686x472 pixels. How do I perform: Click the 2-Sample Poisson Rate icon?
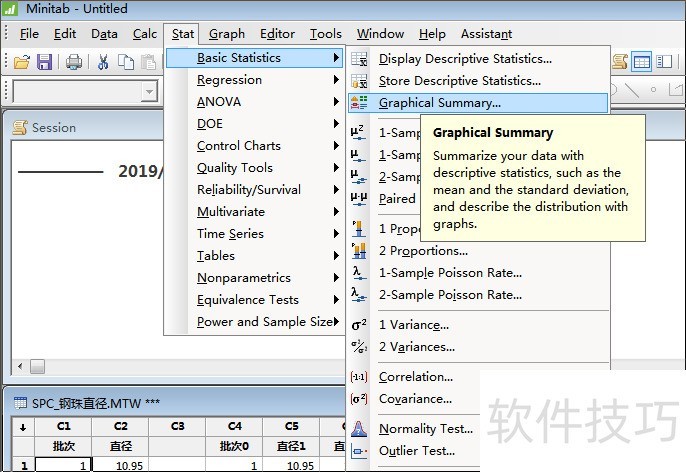pyautogui.click(x=358, y=294)
